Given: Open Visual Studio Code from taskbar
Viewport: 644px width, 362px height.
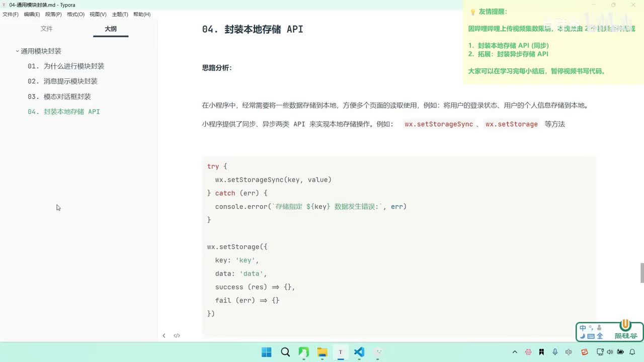Looking at the screenshot, I should (x=359, y=352).
